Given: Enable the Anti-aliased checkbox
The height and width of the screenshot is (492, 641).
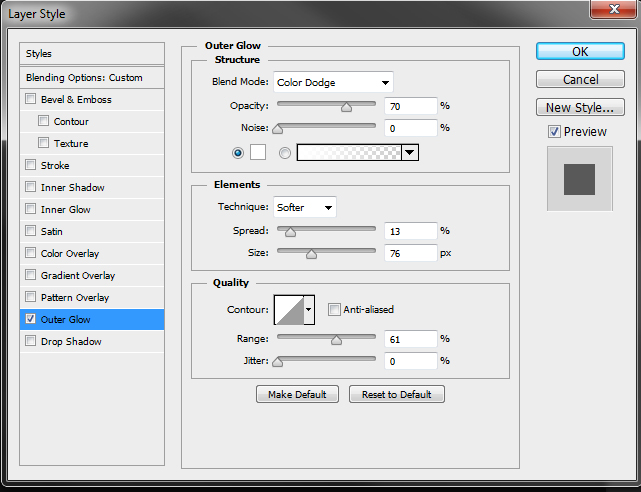Looking at the screenshot, I should [335, 310].
